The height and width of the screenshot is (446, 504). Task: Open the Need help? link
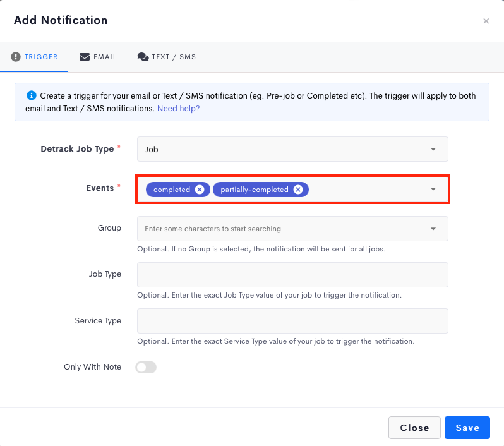point(178,109)
